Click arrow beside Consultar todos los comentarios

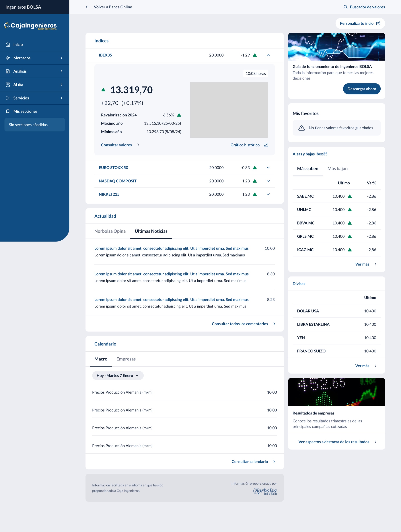point(274,324)
